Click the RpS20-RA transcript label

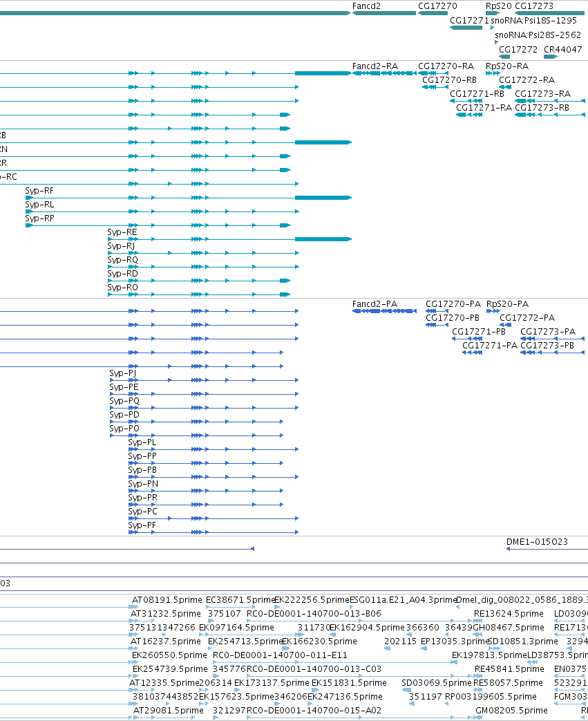[x=507, y=66]
